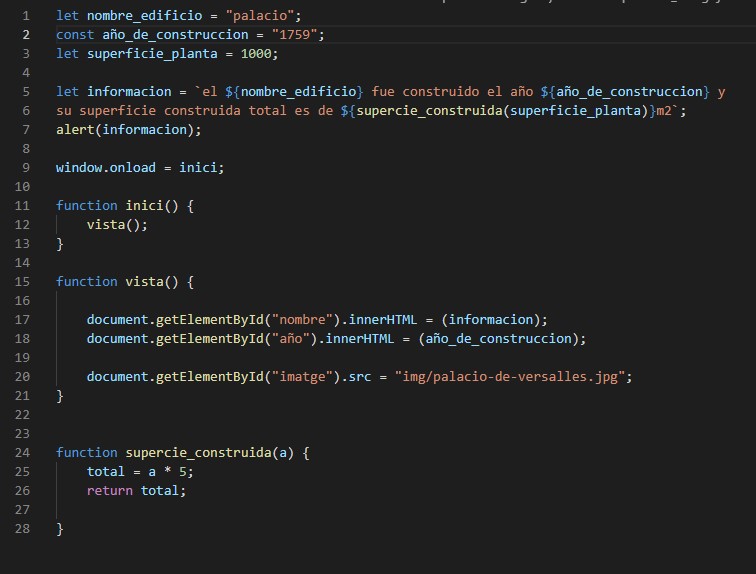756x574 pixels.
Task: Click the "1759" string value
Action: click(297, 35)
